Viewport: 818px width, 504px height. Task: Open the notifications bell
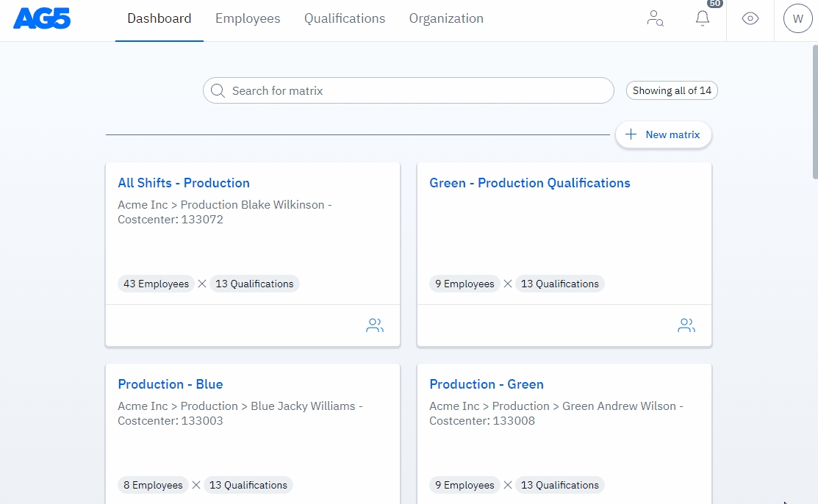pos(702,18)
